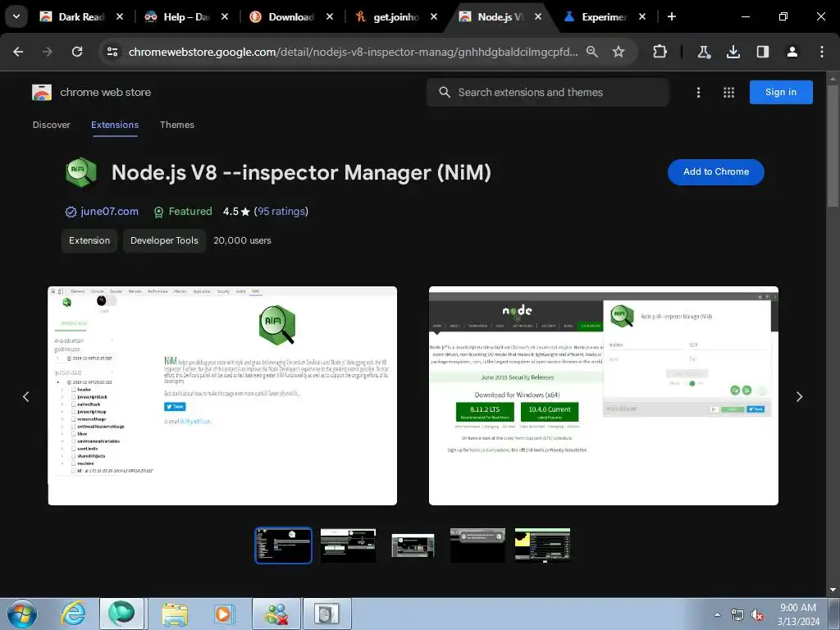Screen dimensions: 840x630
Task: Click the zoom magnifier icon in address bar
Action: coord(592,52)
